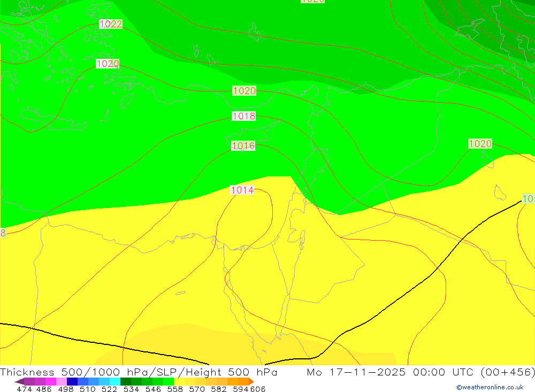535x392 pixels.
Task: Click the 1018 isobar label
Action: pyautogui.click(x=243, y=116)
